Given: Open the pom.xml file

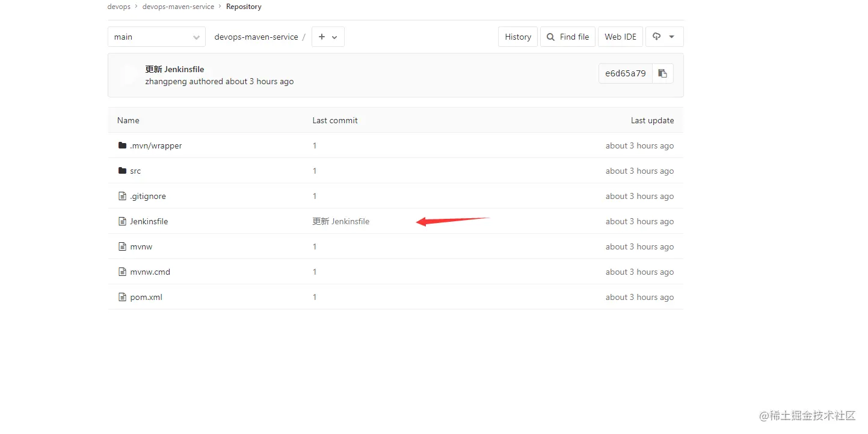Looking at the screenshot, I should pos(146,297).
